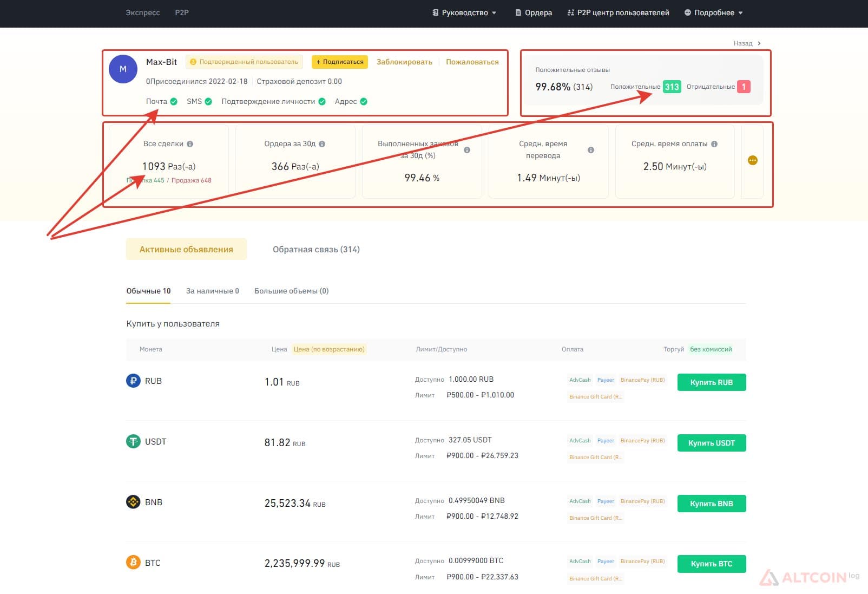Click the green check next to Адрес
Viewport: 868px width, 594px height.
click(x=364, y=101)
